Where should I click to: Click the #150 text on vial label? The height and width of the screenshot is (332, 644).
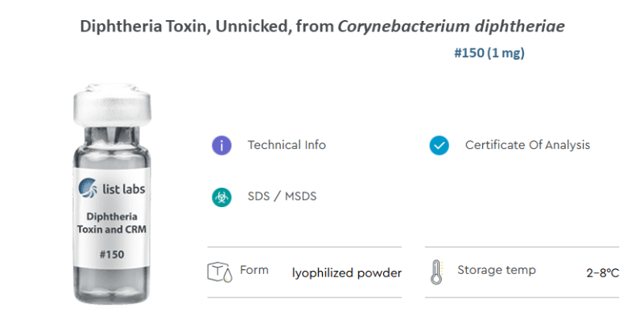coord(112,255)
